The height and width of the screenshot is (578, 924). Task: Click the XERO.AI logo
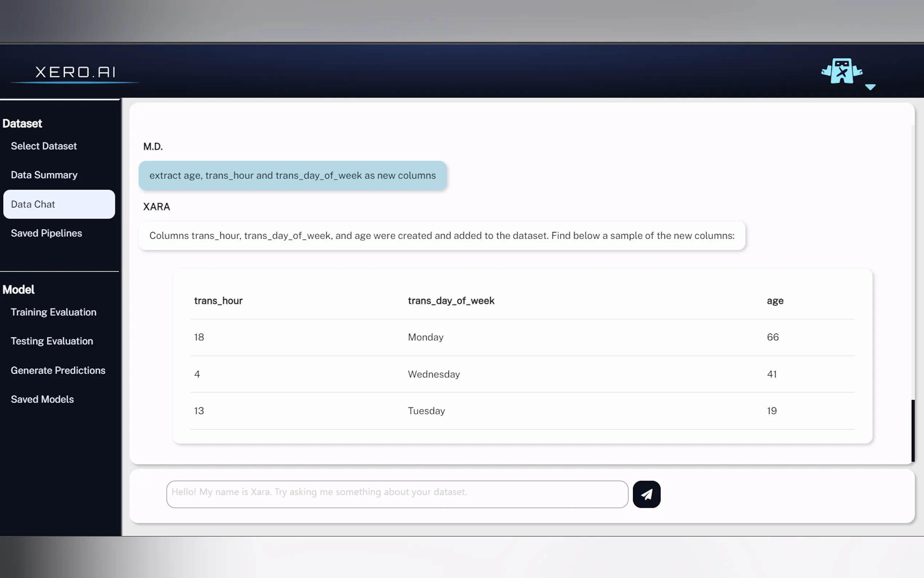click(75, 72)
